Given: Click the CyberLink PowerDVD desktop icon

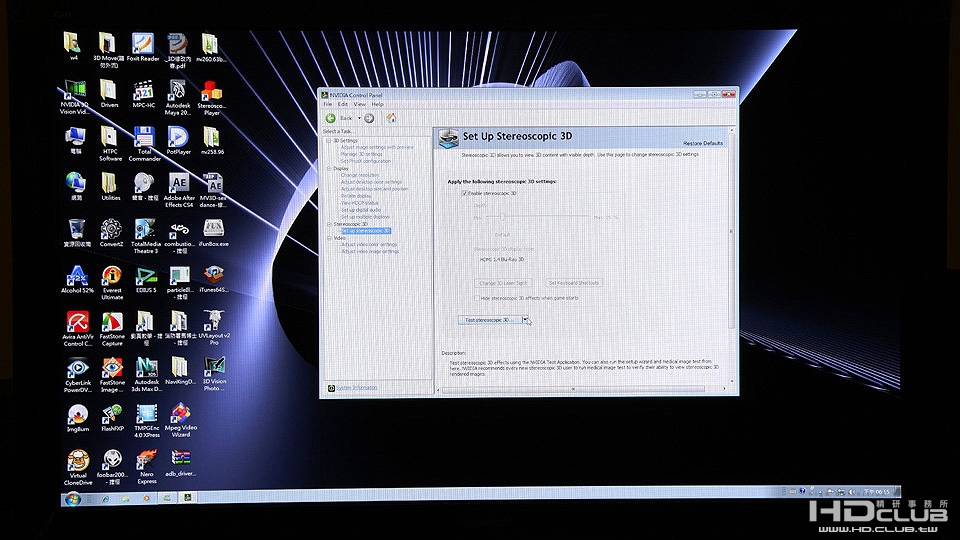Looking at the screenshot, I should point(78,375).
